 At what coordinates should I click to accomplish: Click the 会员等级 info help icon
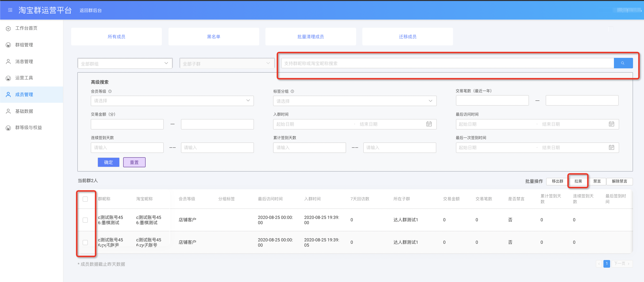[110, 91]
